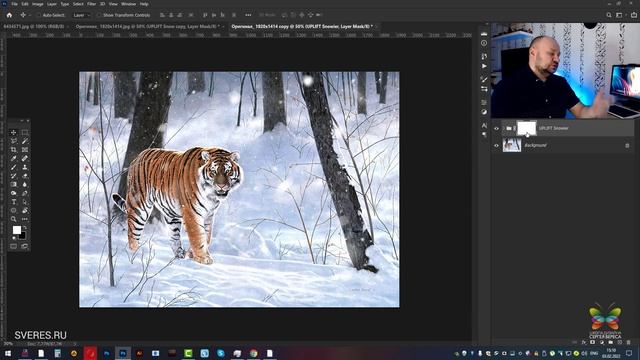Select the Frame tool
Viewport: 640px width, 360px height.
24,150
